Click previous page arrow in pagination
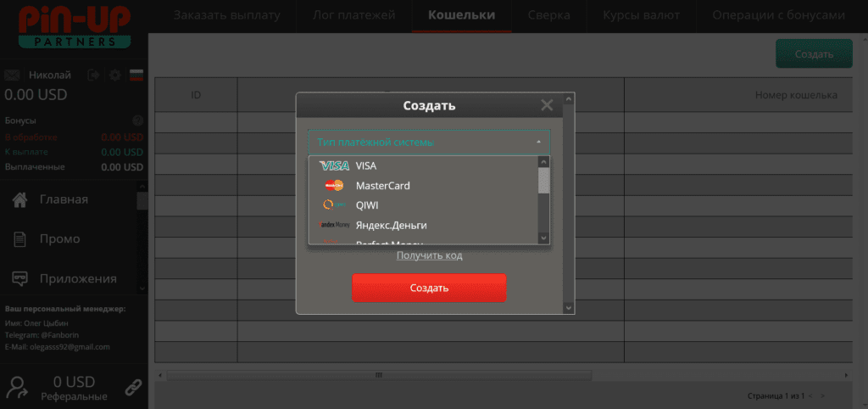 coord(810,396)
